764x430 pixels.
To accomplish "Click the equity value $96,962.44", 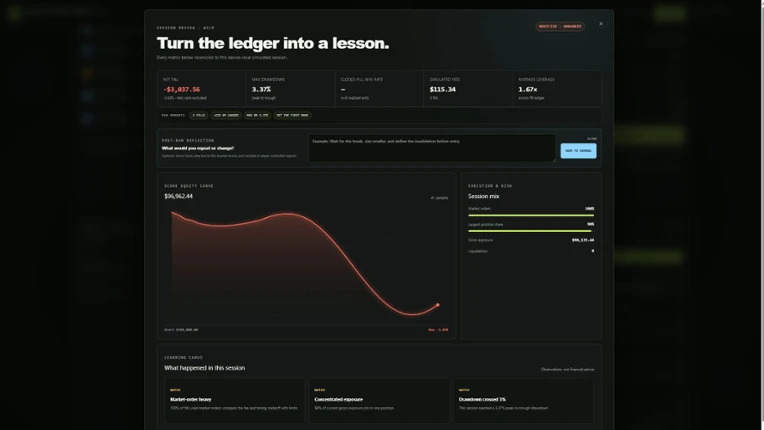I will point(178,196).
